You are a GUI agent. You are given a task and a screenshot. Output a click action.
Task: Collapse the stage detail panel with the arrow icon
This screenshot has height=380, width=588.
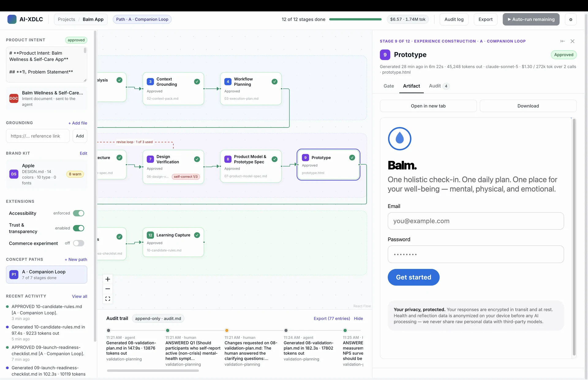(563, 41)
